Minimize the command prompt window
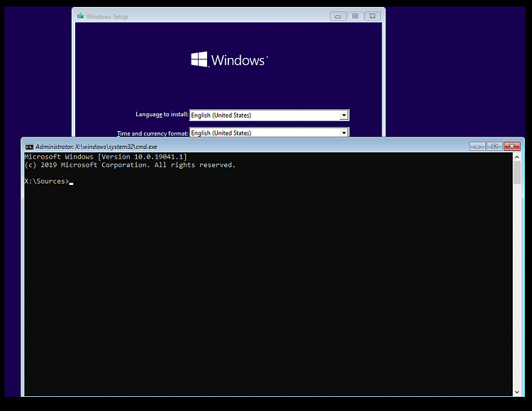The width and height of the screenshot is (532, 411). tap(477, 147)
